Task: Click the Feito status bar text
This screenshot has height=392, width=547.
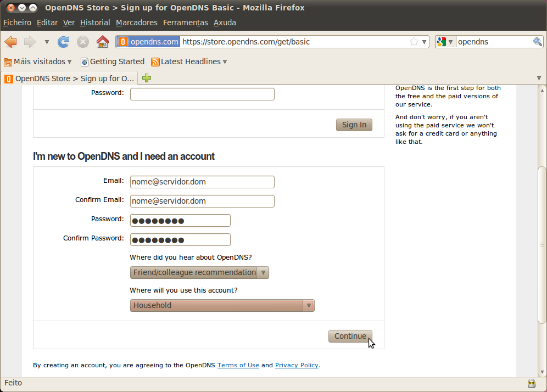Action: point(13,383)
